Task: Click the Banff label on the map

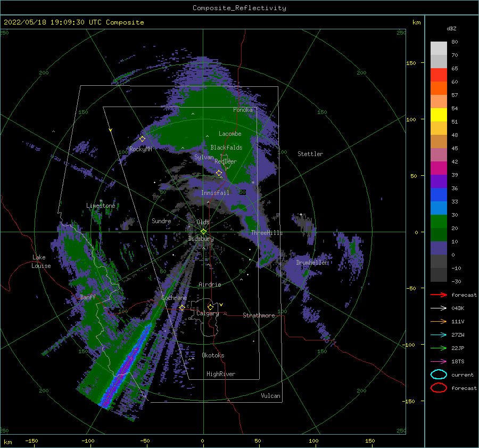Action: tap(88, 297)
